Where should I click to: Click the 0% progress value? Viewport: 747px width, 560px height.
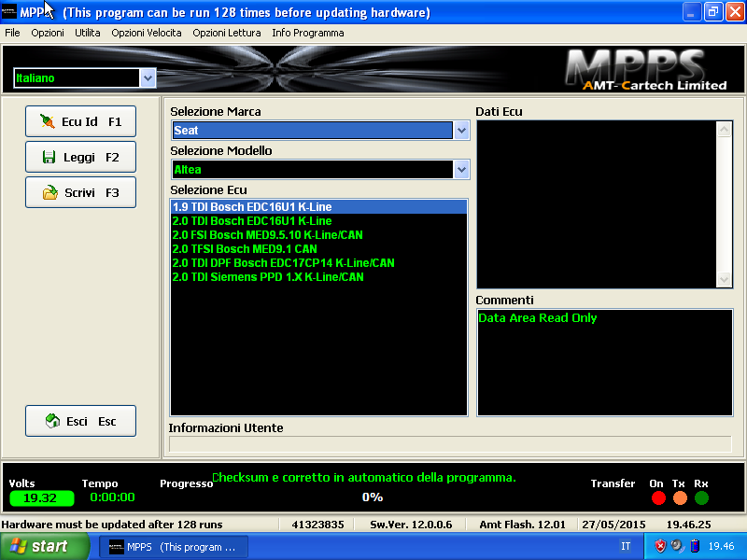coord(373,497)
